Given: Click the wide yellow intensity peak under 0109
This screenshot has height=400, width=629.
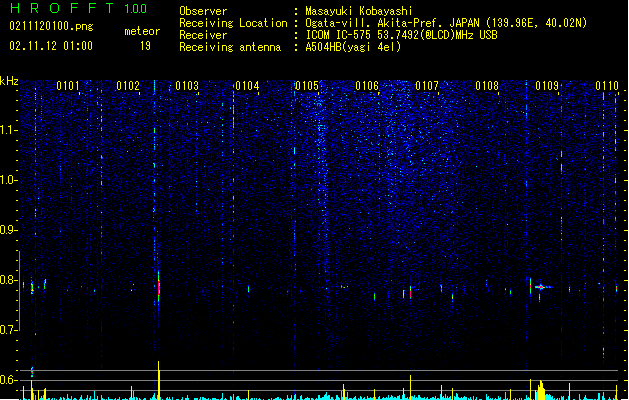Looking at the screenshot, I should [541, 390].
